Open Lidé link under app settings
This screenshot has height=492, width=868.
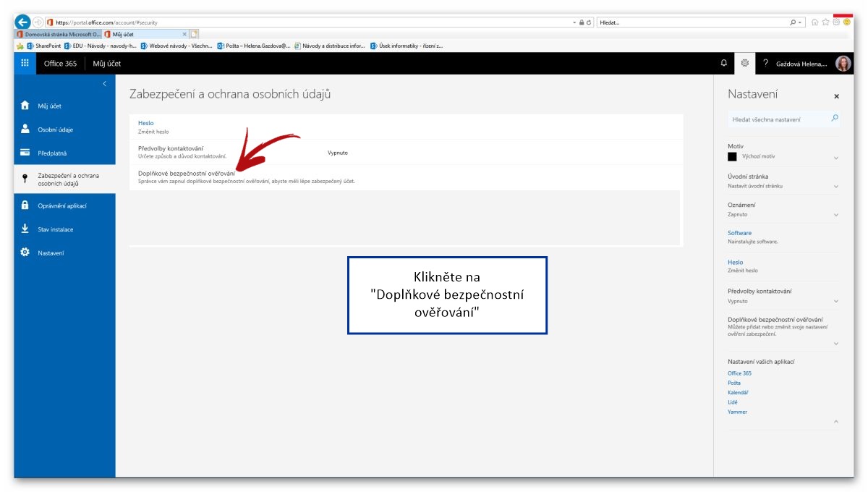pyautogui.click(x=733, y=402)
